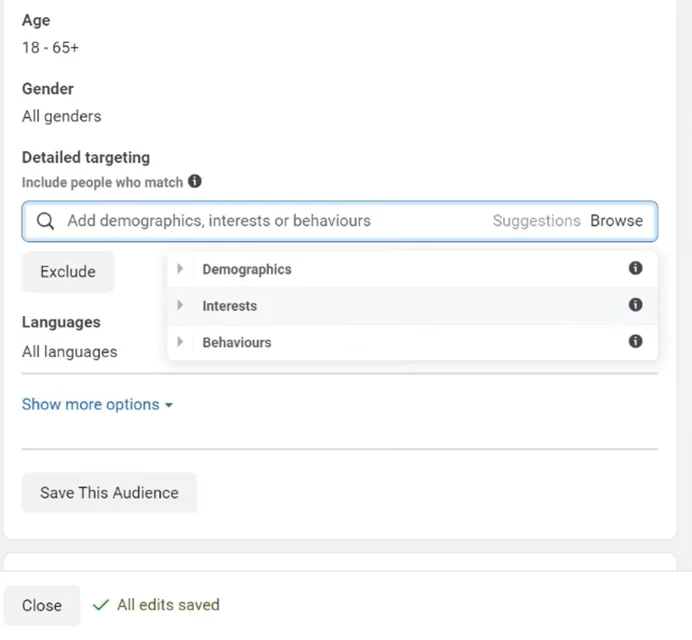Screen dimensions: 692x640
Task: Click the info icon on the Interests row
Action: click(x=635, y=305)
